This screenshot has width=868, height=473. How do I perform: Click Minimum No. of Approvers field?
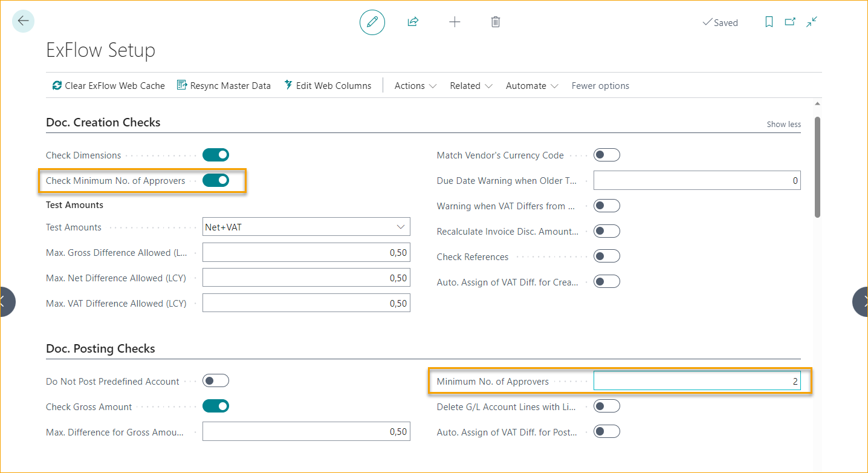pyautogui.click(x=697, y=381)
